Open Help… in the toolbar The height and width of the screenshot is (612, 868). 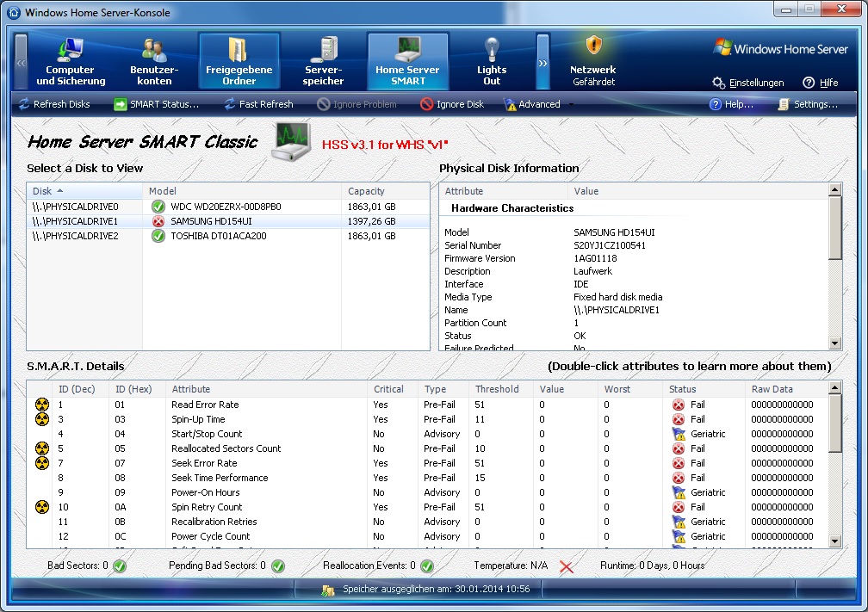click(x=731, y=104)
